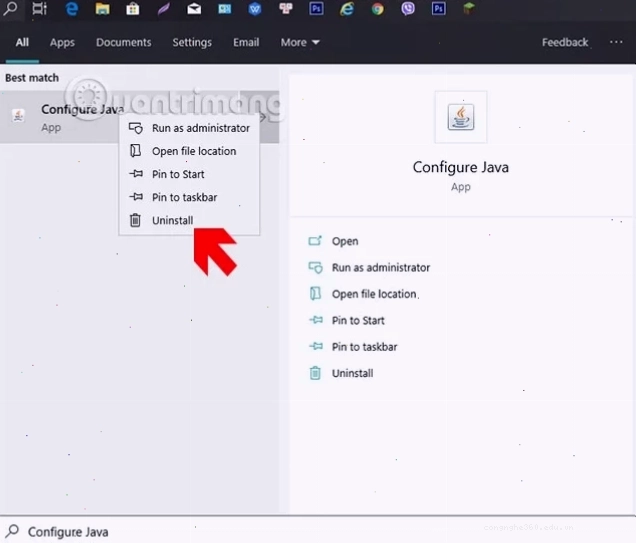Open the purple feather app icon
The height and width of the screenshot is (544, 636).
point(163,9)
